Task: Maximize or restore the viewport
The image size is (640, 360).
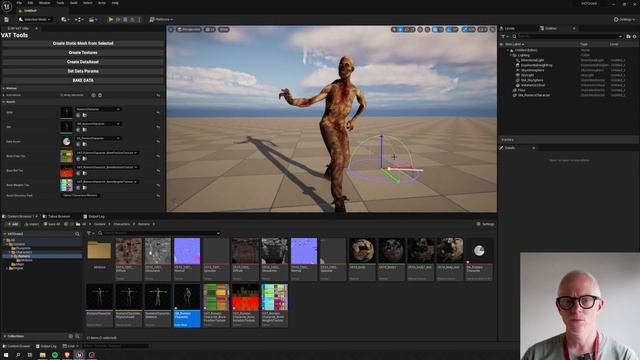Action: tap(493, 29)
